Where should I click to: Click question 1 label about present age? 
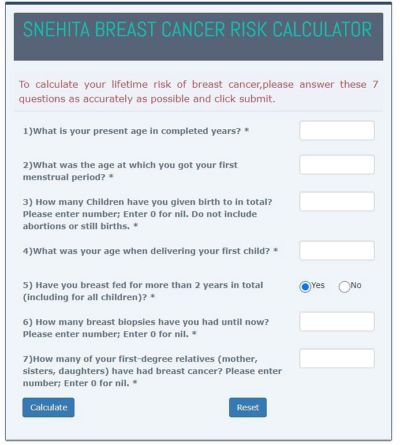pos(136,131)
